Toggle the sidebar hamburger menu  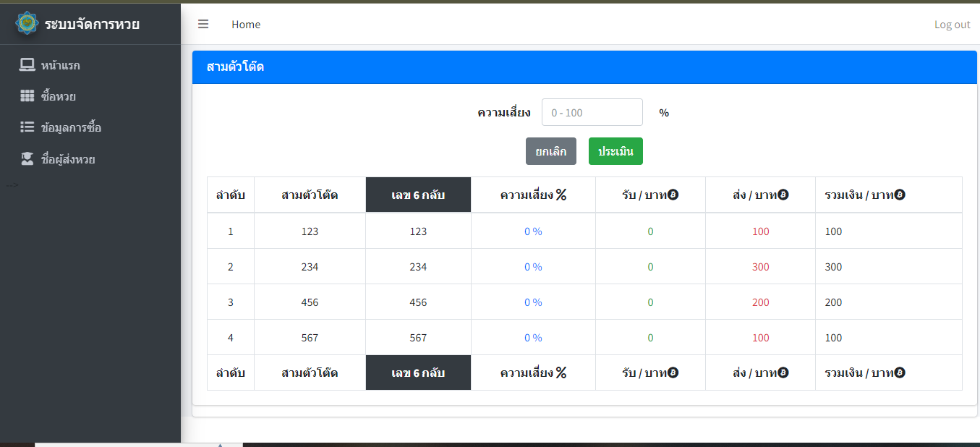203,24
